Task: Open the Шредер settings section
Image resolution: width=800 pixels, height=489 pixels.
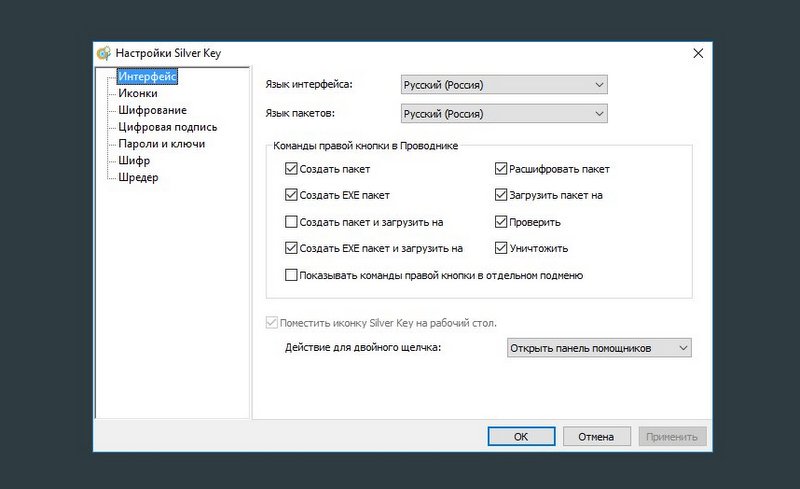Action: 138,178
